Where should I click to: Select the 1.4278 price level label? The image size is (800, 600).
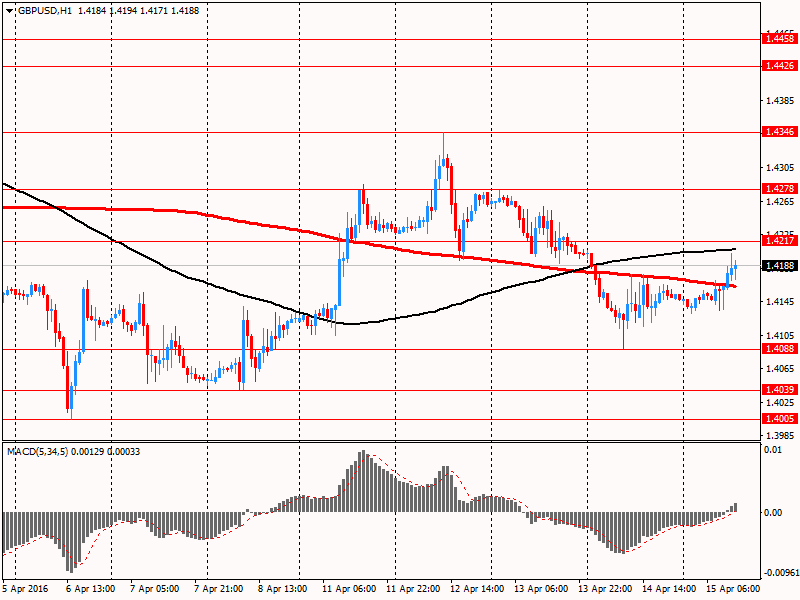(x=780, y=189)
